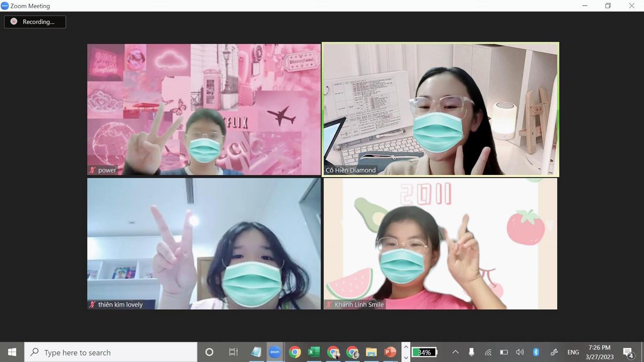
Task: Click the Wi-Fi network tray icon
Action: tap(488, 352)
